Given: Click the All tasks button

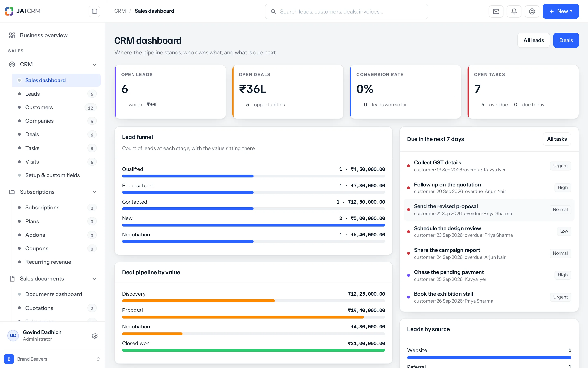Looking at the screenshot, I should point(557,139).
